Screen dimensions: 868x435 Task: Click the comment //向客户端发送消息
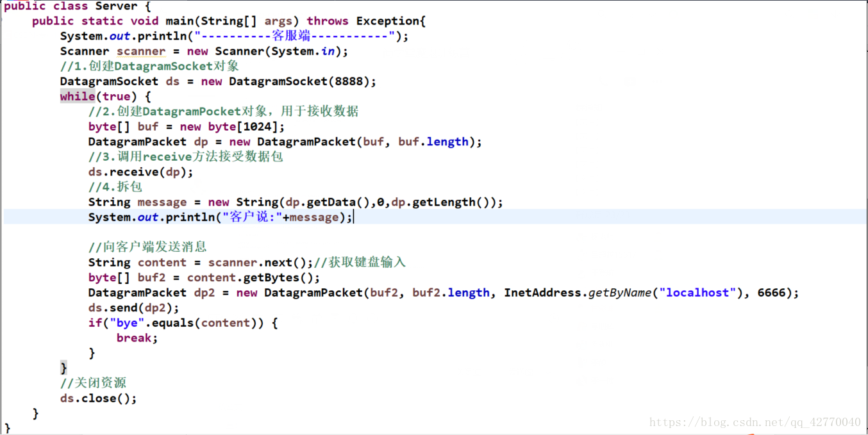tap(147, 247)
